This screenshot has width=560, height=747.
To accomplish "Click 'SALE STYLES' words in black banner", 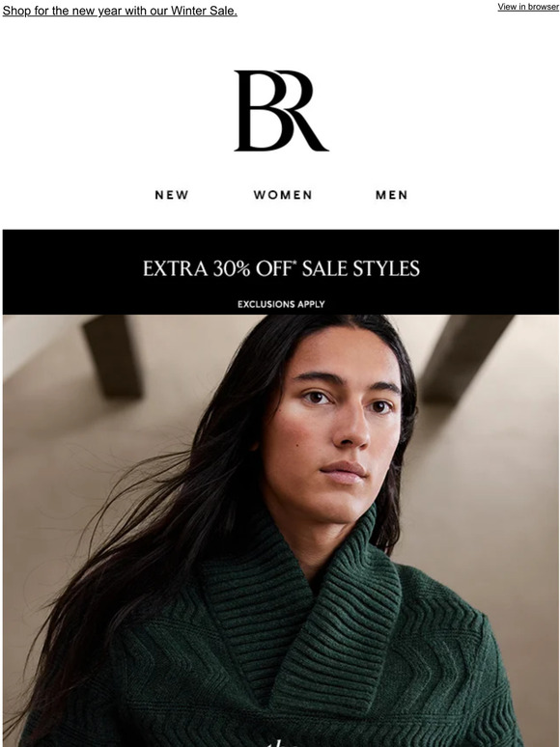I will (361, 268).
